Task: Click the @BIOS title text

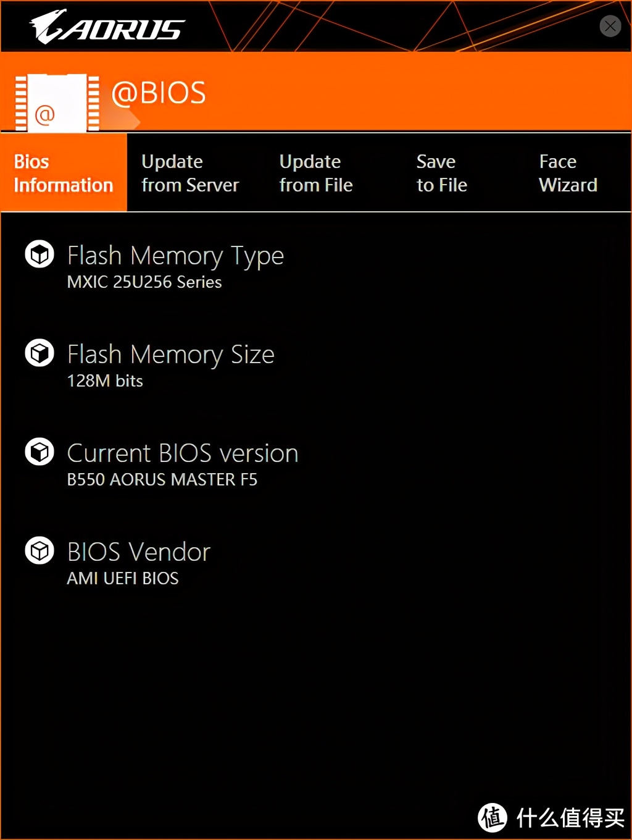Action: click(x=159, y=93)
